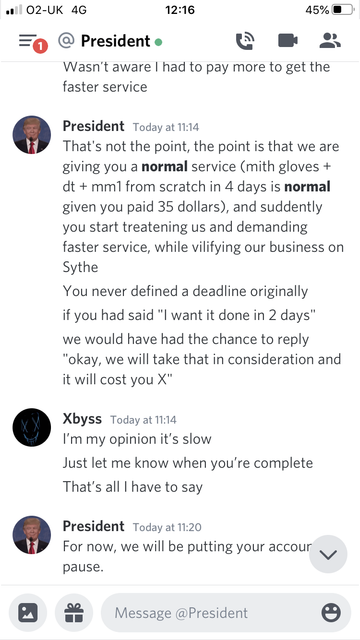
Task: Select the message "You never defined a deadline originally"
Action: coord(185,291)
